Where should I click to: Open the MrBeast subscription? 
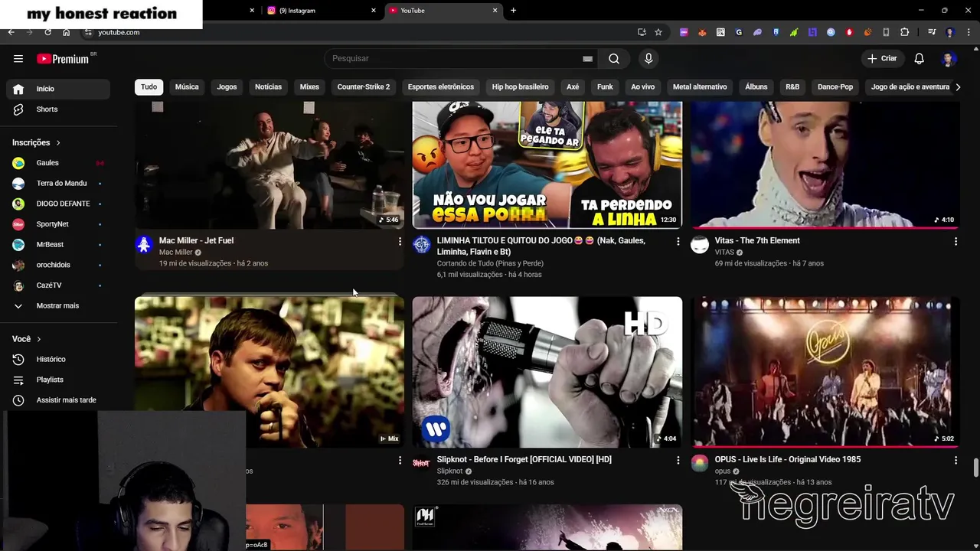[x=58, y=245]
